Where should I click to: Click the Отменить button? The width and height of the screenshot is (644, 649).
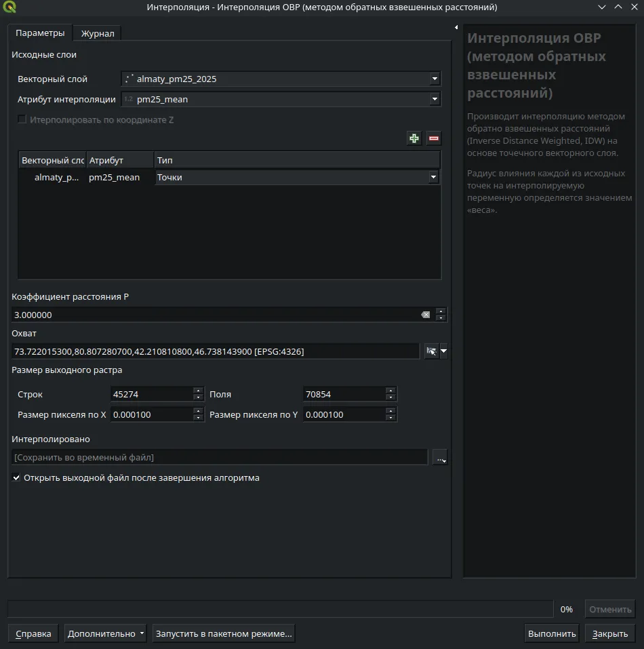tap(610, 609)
